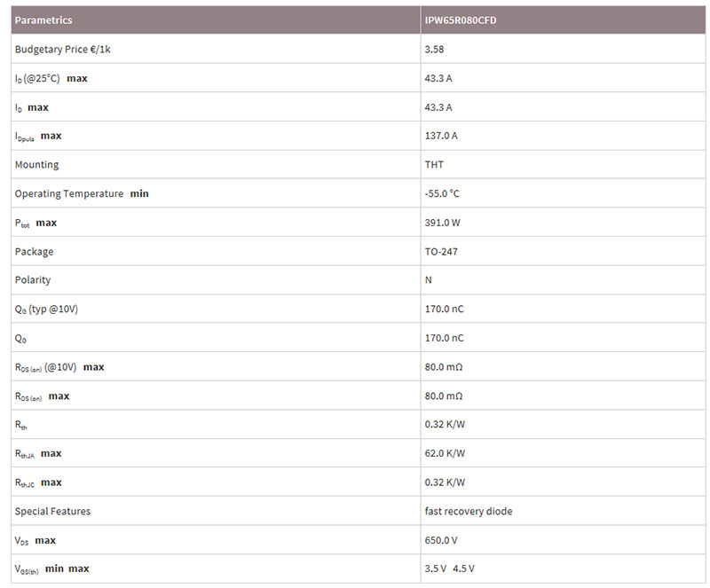Select the 137.0 A pulse current value
This screenshot has width=710, height=588.
point(441,136)
